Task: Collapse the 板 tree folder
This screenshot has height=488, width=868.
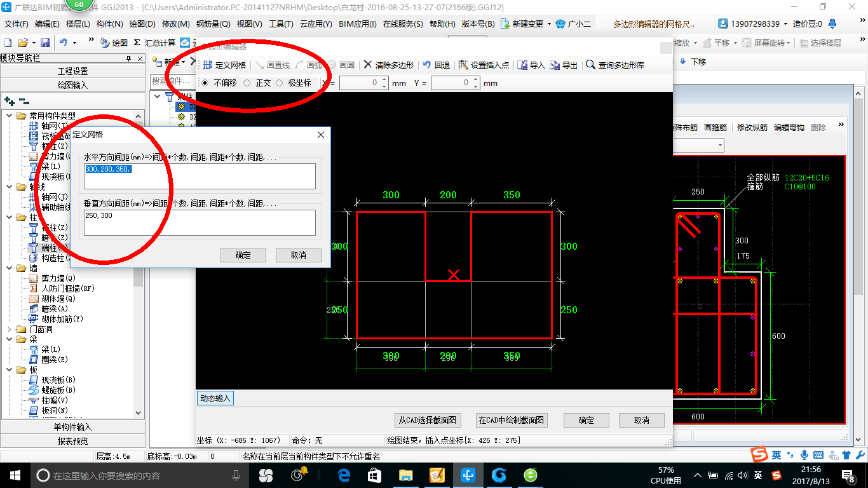Action: [9, 370]
